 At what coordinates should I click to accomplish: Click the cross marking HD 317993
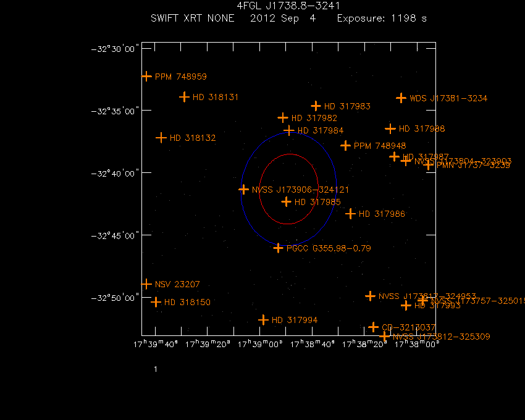tap(406, 306)
